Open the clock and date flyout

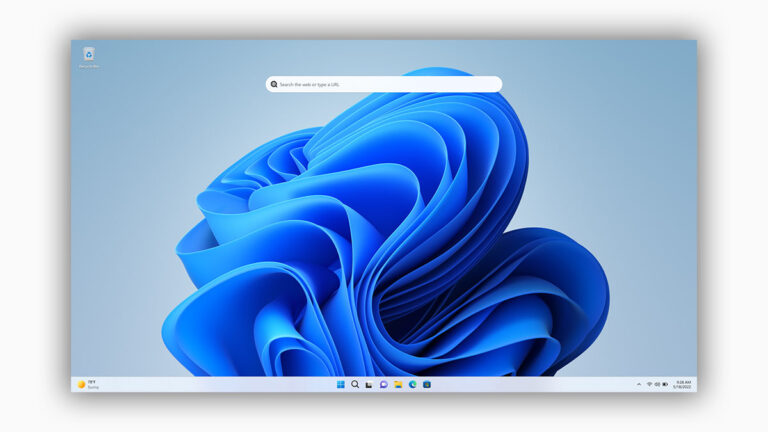(682, 384)
